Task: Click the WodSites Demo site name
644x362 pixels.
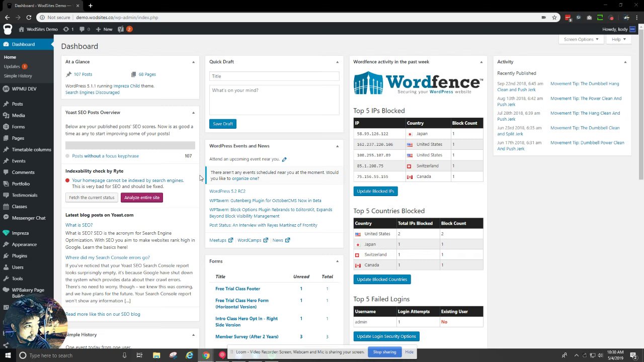Action: point(38,29)
